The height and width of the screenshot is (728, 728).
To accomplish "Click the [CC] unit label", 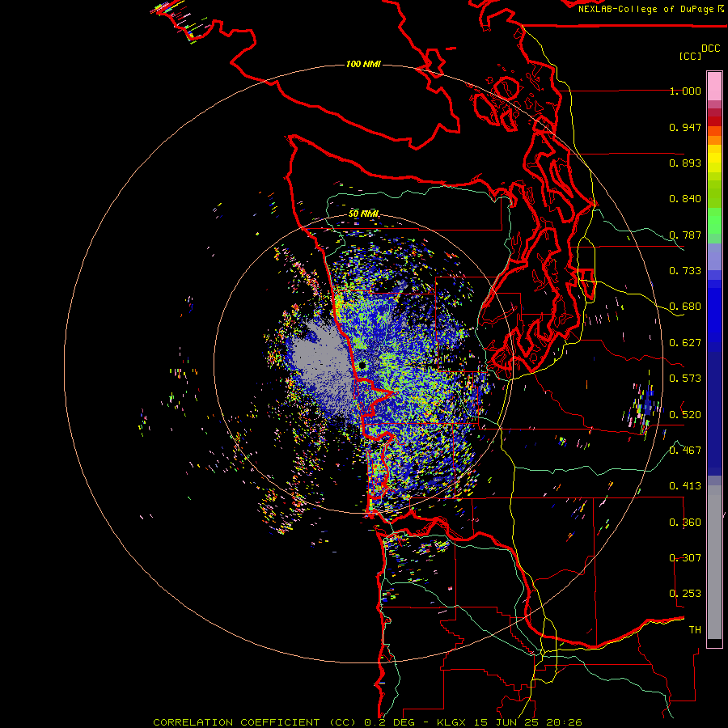I will point(691,56).
